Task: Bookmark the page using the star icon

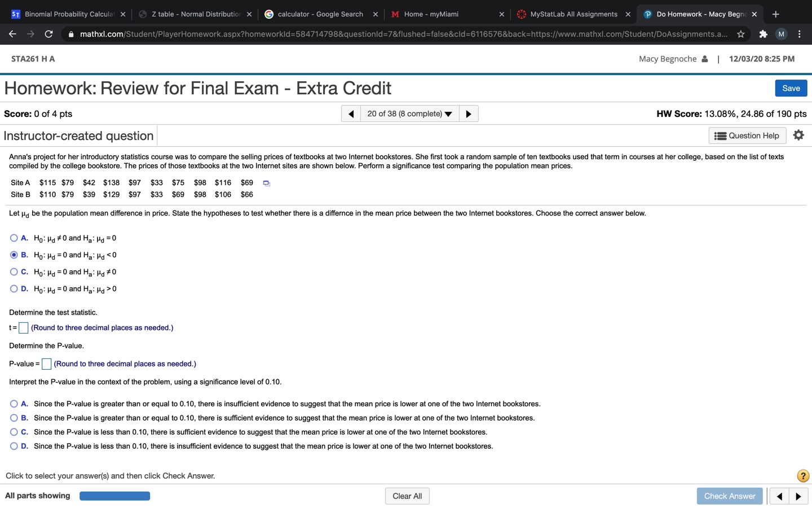Action: (x=740, y=34)
